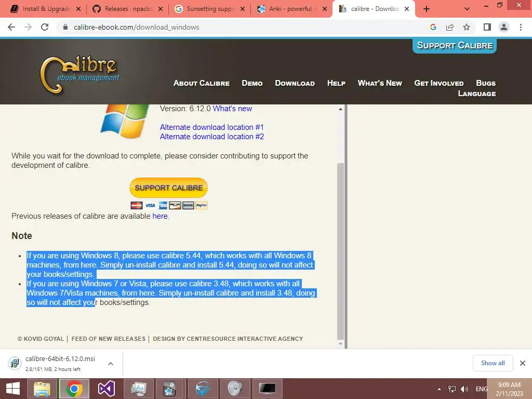Click the What's new version link

click(x=232, y=109)
